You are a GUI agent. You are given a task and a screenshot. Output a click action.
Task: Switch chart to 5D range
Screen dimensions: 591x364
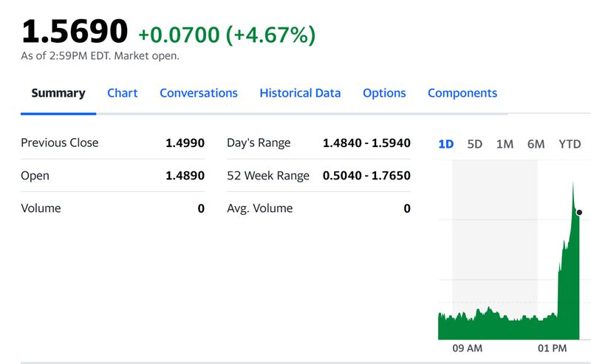point(475,144)
